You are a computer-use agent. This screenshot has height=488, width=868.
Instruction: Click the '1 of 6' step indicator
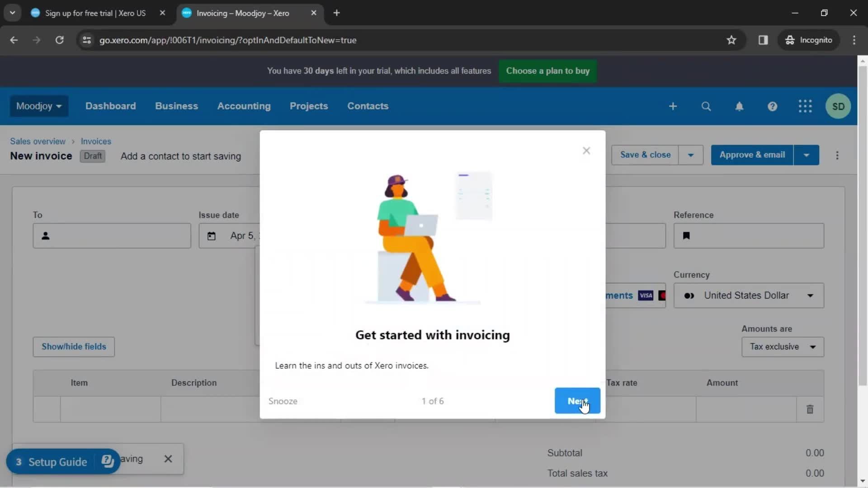[x=433, y=401]
